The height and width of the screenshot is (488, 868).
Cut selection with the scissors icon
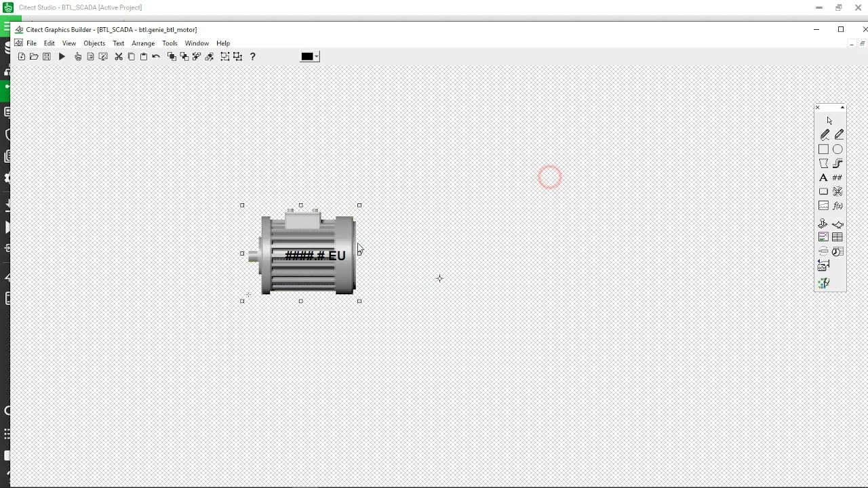coord(119,57)
